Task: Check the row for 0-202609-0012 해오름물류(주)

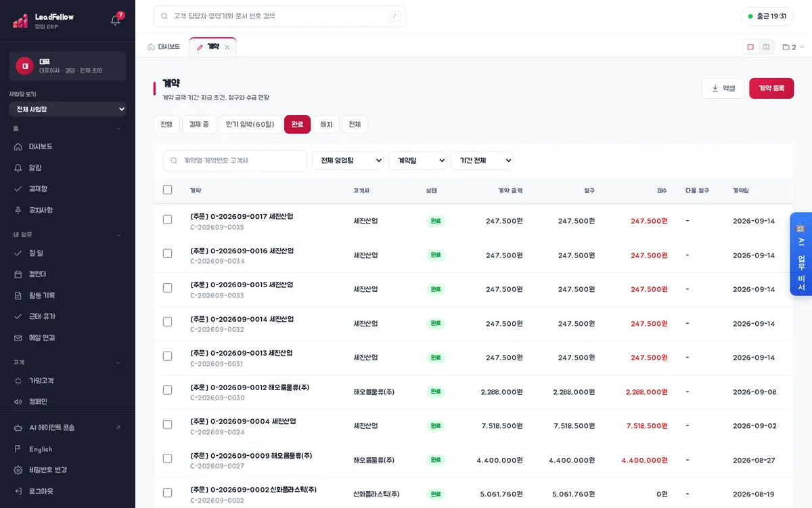Action: pos(168,390)
